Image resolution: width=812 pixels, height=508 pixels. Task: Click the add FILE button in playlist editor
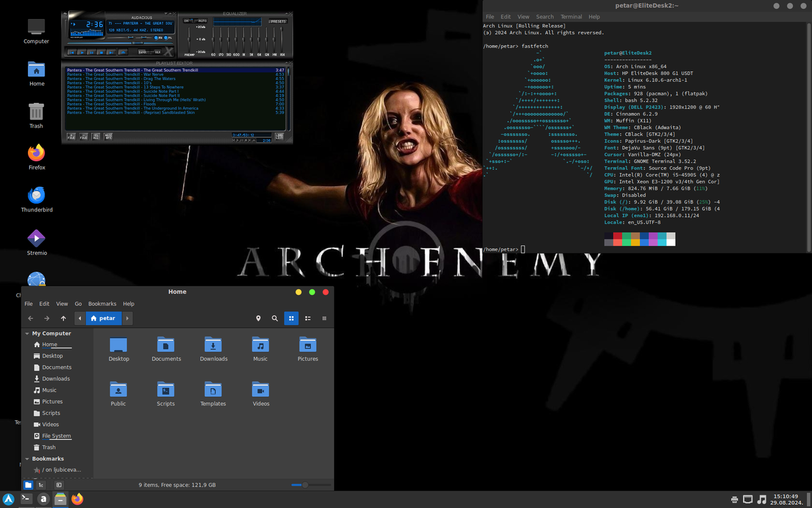(71, 136)
